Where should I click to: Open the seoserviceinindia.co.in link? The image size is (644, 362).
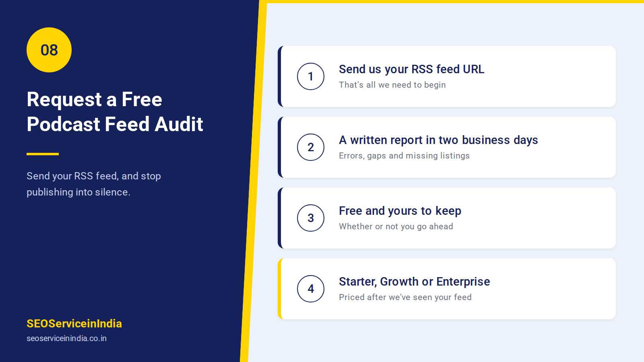(66, 338)
